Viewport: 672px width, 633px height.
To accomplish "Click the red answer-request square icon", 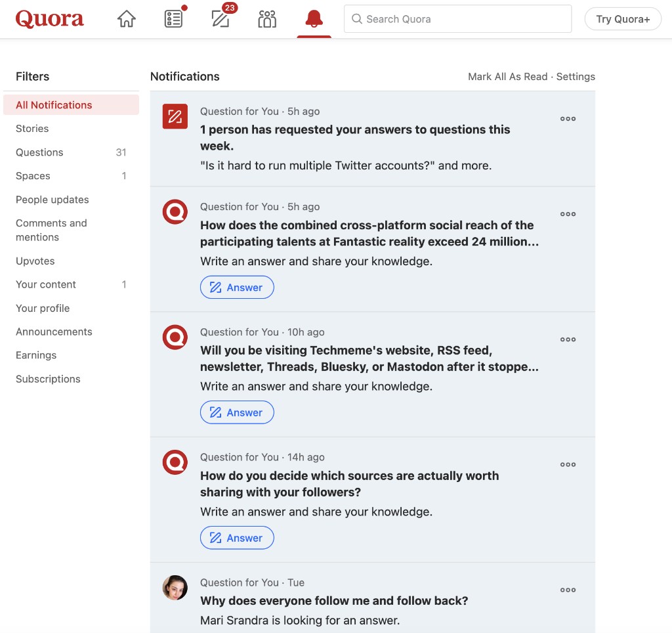I will click(175, 116).
